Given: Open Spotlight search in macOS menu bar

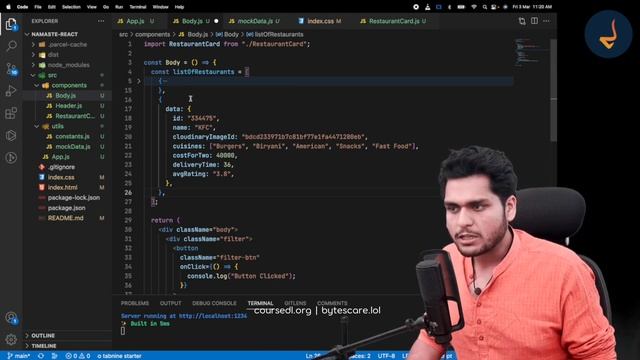Looking at the screenshot, I should click(484, 7).
